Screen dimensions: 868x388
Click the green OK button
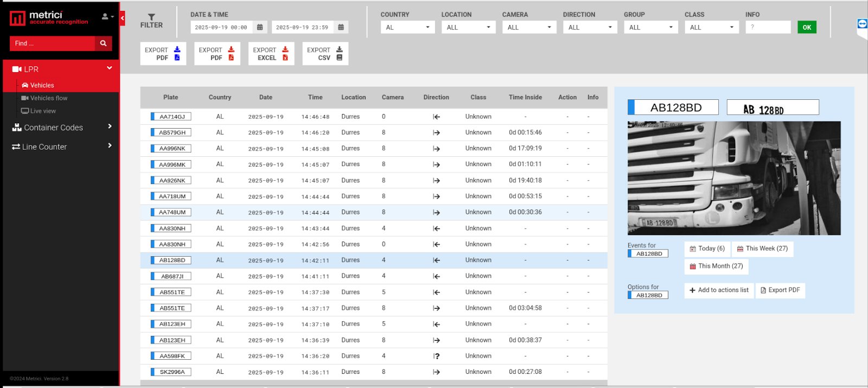(x=807, y=27)
